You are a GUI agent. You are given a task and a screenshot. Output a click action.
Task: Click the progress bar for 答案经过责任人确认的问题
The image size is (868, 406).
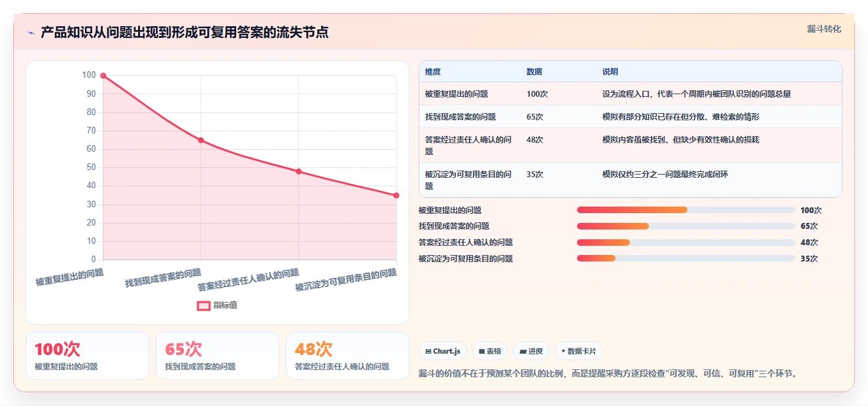(x=686, y=243)
